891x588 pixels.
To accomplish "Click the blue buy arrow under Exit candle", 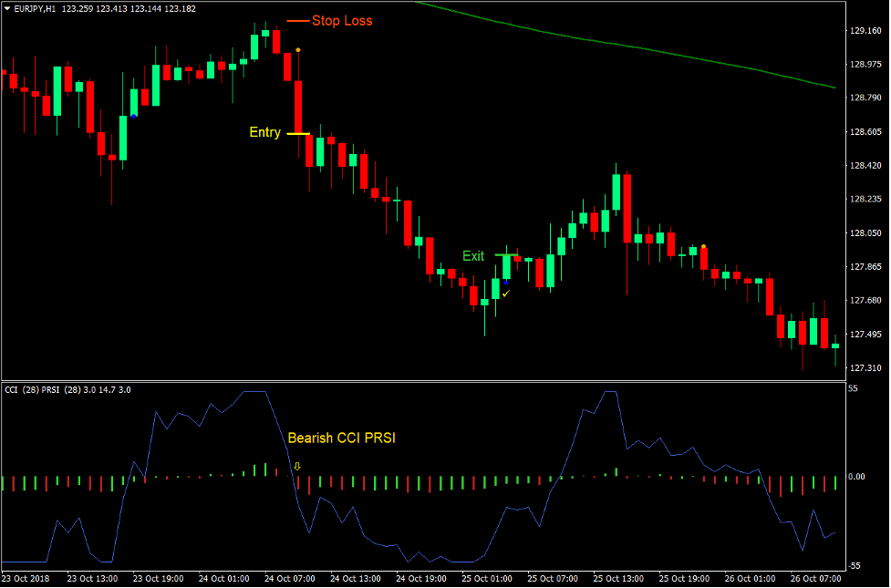I will (x=507, y=284).
